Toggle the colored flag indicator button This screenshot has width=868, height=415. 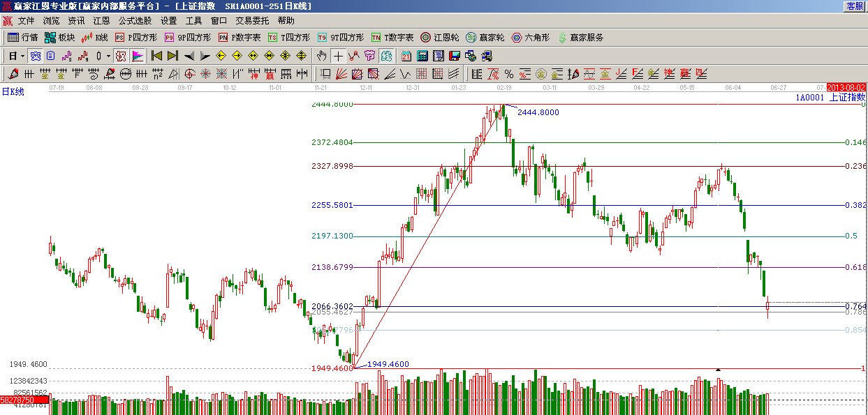tap(138, 56)
